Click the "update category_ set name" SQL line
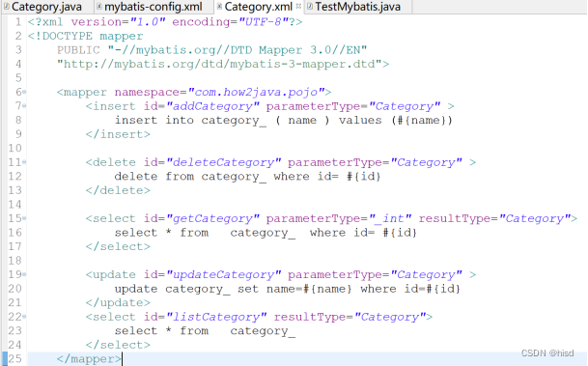The image size is (588, 366). point(288,289)
